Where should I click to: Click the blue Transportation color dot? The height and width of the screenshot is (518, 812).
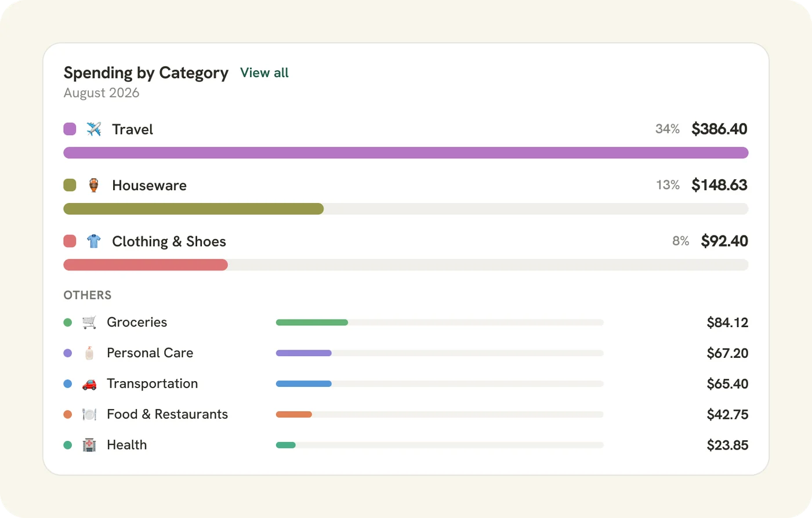pyautogui.click(x=68, y=383)
